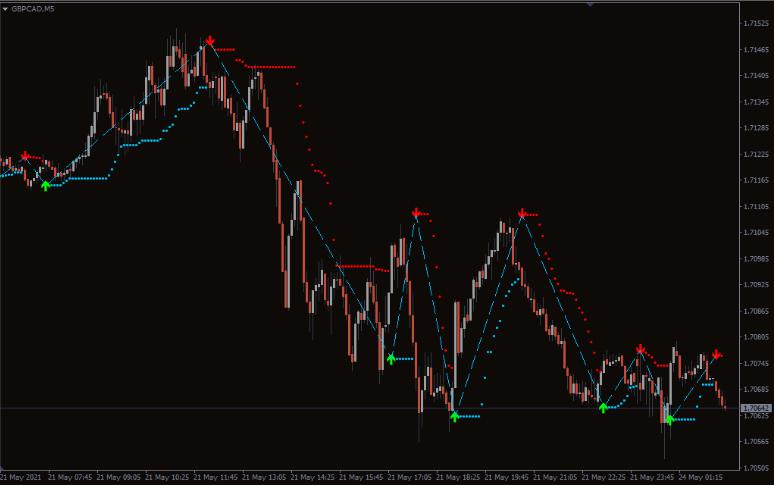Image resolution: width=775 pixels, height=487 pixels.
Task: Select the green buy arrow near 21 May 07:45
Action: [45, 186]
